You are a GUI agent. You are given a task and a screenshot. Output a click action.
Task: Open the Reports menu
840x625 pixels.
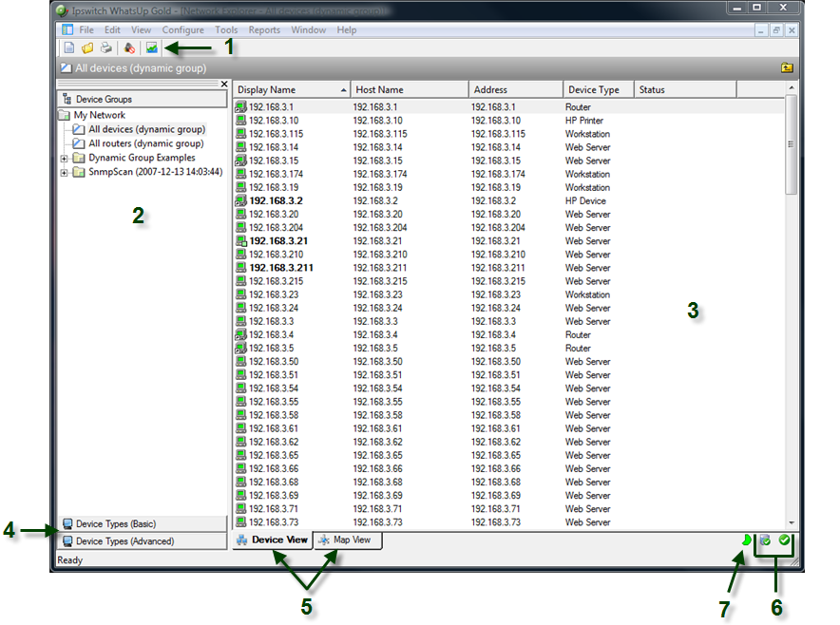coord(264,30)
